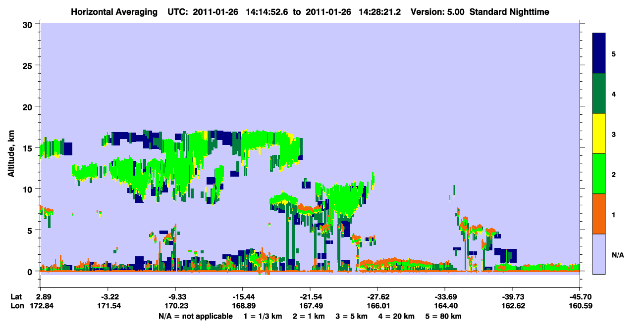Click the 'Lat' row label

[16, 297]
